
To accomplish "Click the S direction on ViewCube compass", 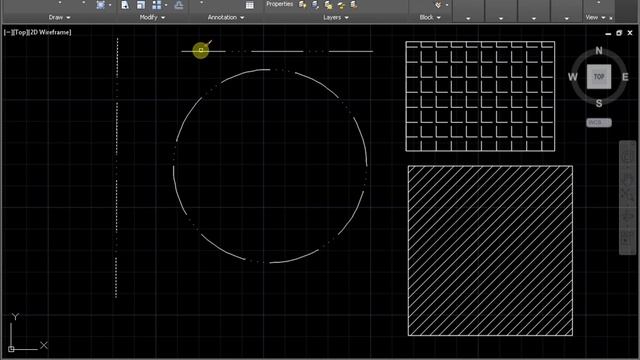I will pyautogui.click(x=599, y=103).
